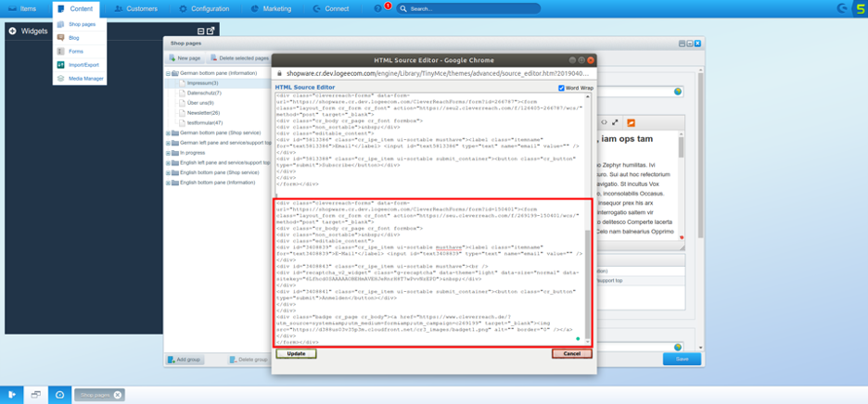
Task: Click the Import/Export icon in Content menu
Action: [61, 65]
